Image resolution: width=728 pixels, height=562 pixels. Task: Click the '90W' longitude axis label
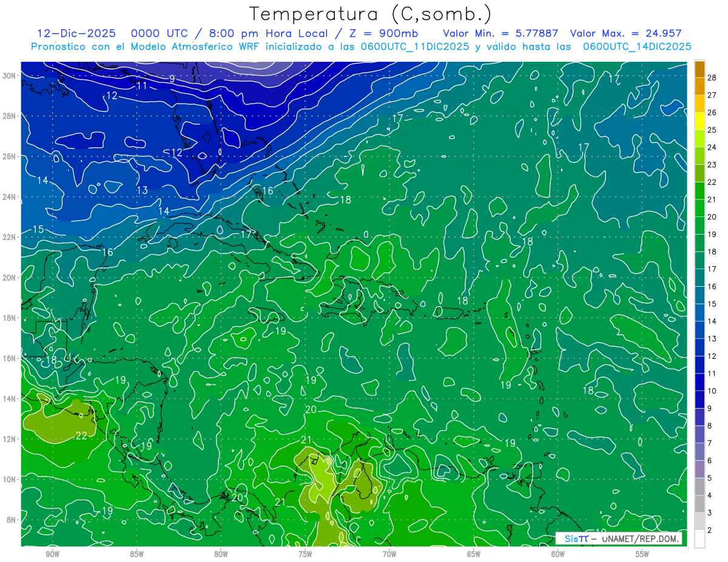(52, 554)
